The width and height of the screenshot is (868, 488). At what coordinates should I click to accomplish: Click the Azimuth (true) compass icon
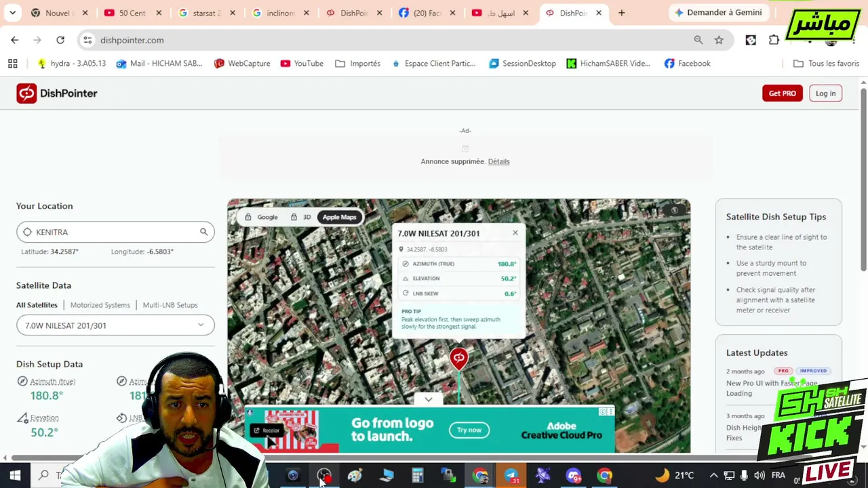tap(22, 382)
